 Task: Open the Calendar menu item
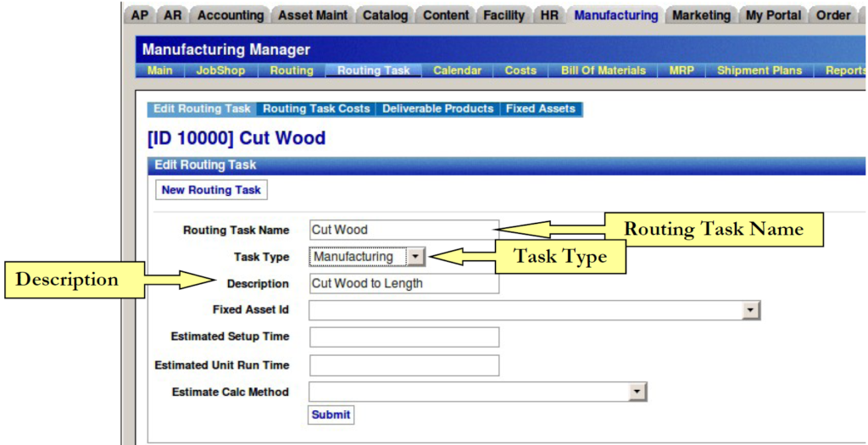click(457, 70)
